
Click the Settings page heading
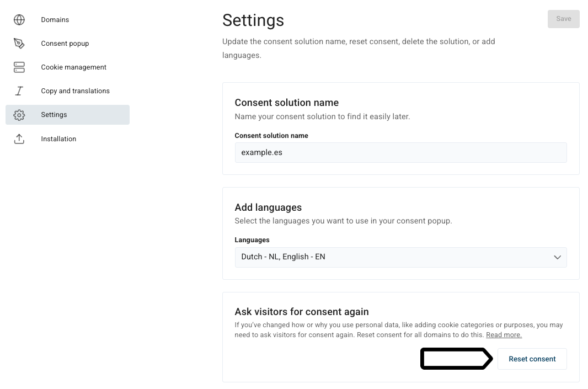pyautogui.click(x=253, y=20)
